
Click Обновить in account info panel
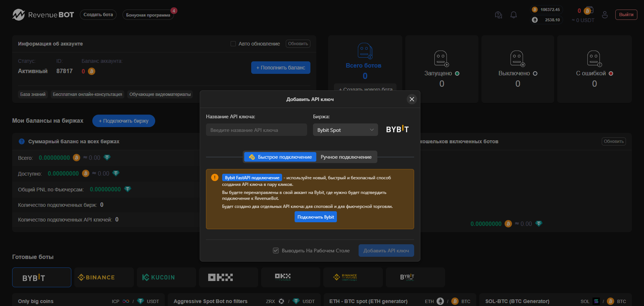pyautogui.click(x=298, y=44)
